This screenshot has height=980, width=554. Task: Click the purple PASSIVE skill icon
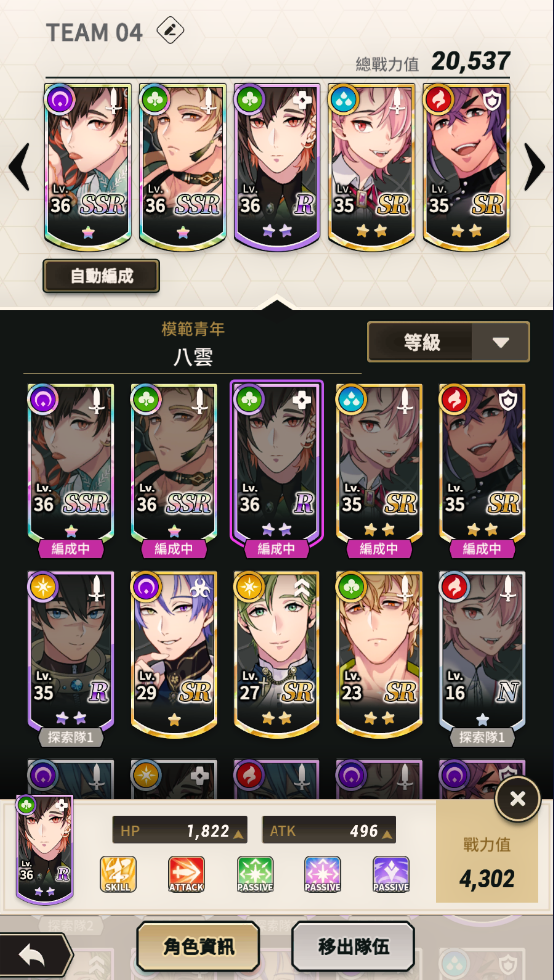coord(391,874)
